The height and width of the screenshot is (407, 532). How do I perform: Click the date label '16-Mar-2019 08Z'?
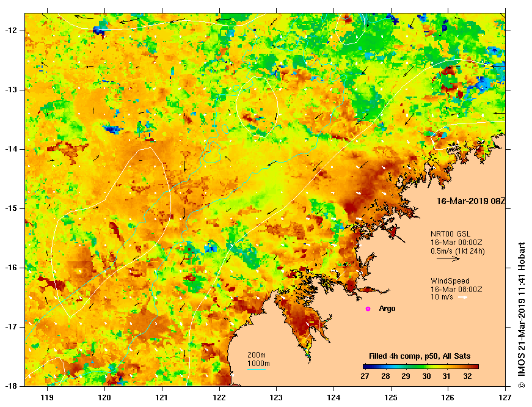470,201
